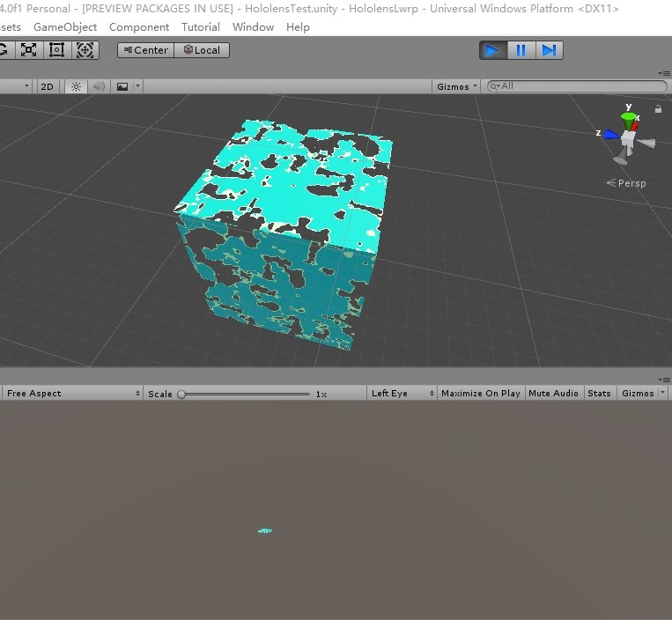Open shading mode dropdown arrow
The height and width of the screenshot is (620, 672).
pos(26,86)
